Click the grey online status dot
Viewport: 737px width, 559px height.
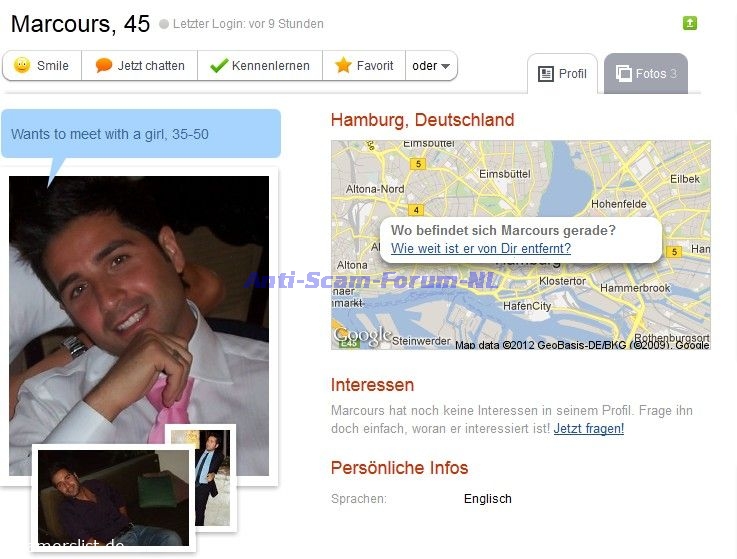click(x=164, y=24)
